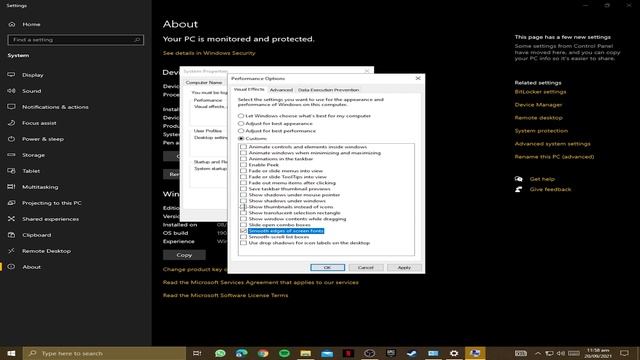Open the Mail app from taskbar

point(327,353)
